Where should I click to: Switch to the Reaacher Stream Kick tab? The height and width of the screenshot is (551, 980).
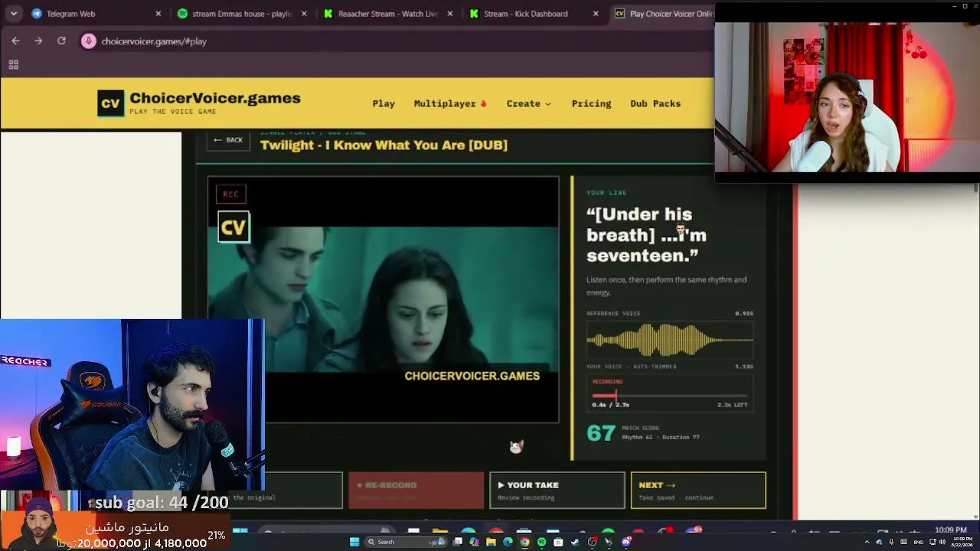pos(387,14)
